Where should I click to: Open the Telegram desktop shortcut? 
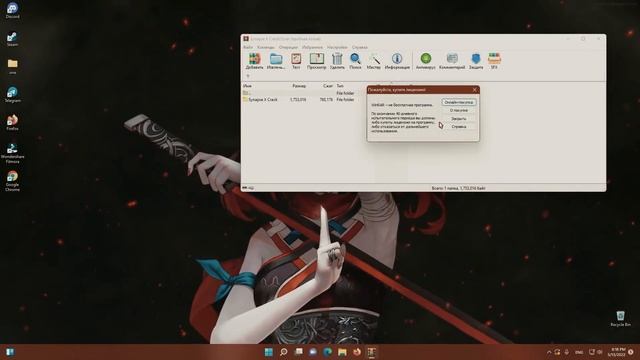[x=12, y=94]
